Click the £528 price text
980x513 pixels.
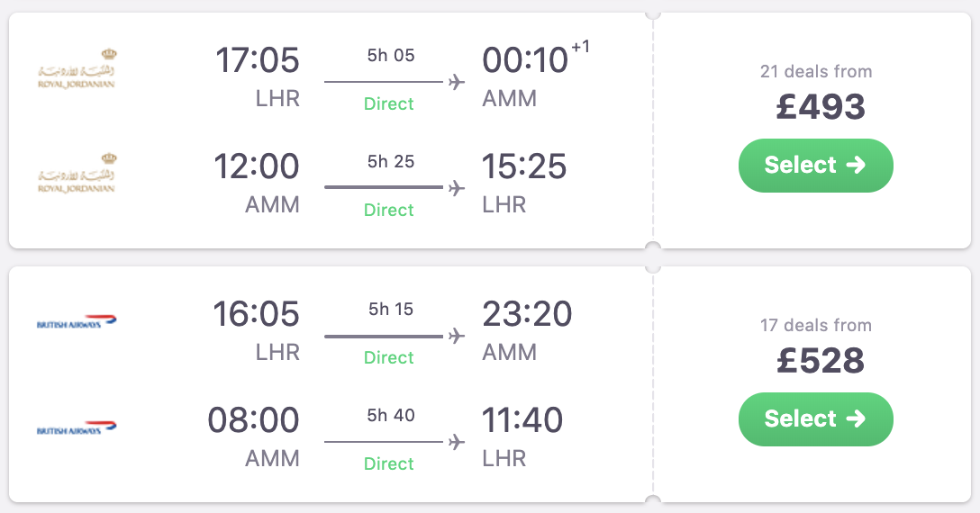pyautogui.click(x=820, y=361)
